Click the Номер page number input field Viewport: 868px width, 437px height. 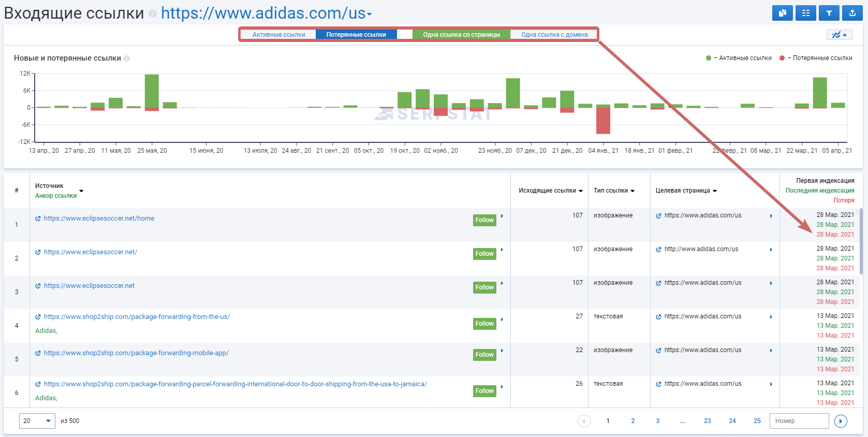pos(799,421)
